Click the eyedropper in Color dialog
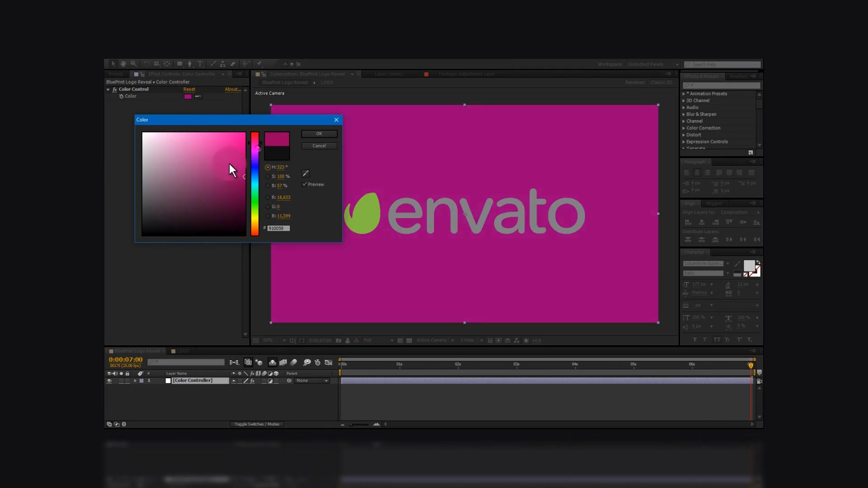 [x=306, y=174]
